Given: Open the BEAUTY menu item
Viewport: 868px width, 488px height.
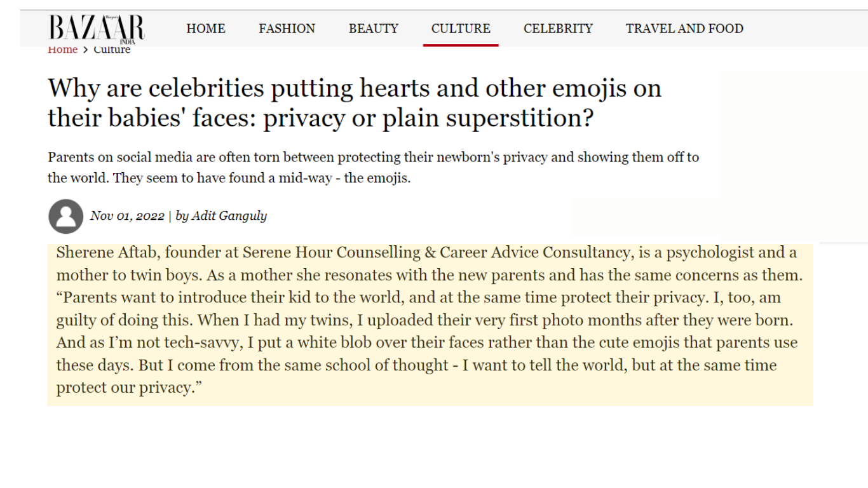Looking at the screenshot, I should pos(373,29).
